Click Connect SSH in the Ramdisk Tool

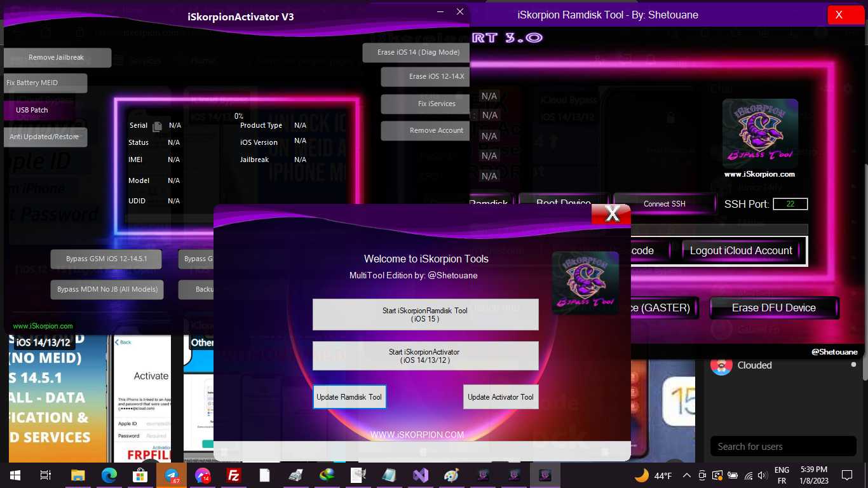665,204
